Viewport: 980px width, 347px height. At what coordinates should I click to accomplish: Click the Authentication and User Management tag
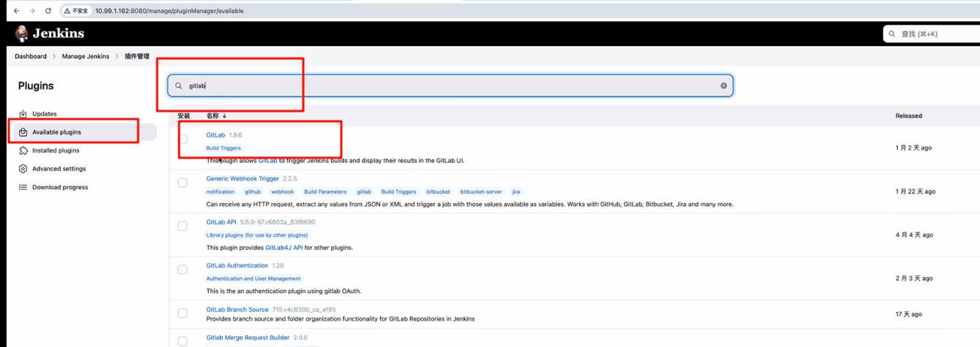click(254, 278)
